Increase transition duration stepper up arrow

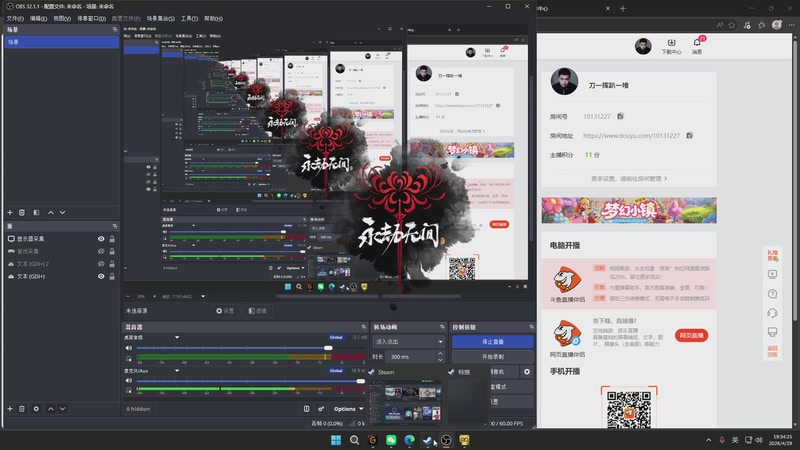point(440,354)
